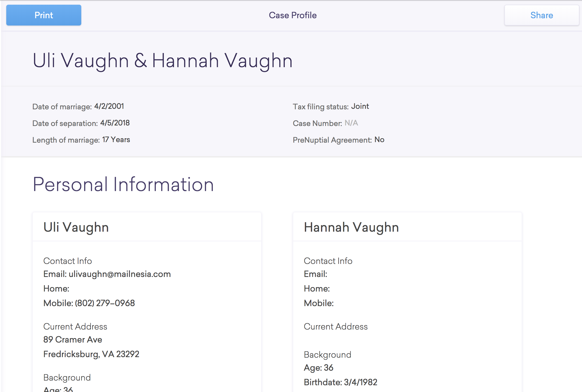Select the Case Profile page title
The width and height of the screenshot is (582, 392).
(x=293, y=15)
